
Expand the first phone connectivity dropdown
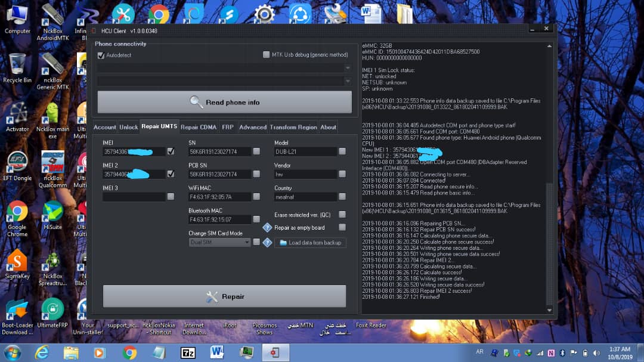click(x=348, y=68)
